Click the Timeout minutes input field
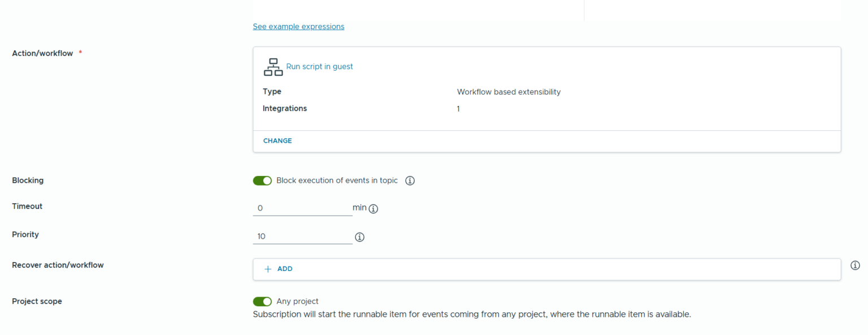Image resolution: width=868 pixels, height=335 pixels. tap(302, 208)
